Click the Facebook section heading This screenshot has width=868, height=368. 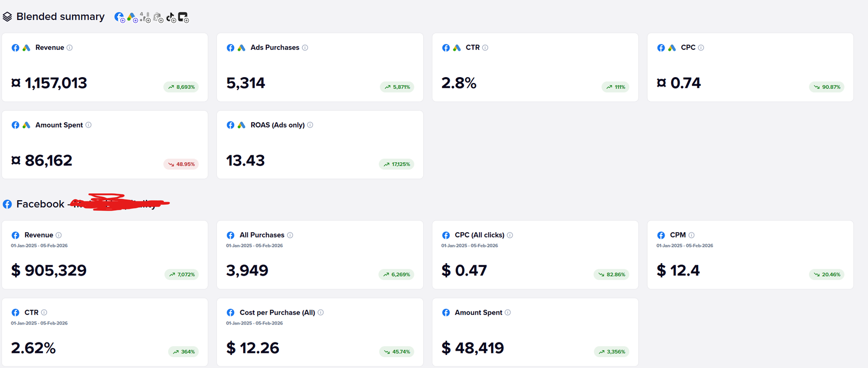click(x=40, y=204)
